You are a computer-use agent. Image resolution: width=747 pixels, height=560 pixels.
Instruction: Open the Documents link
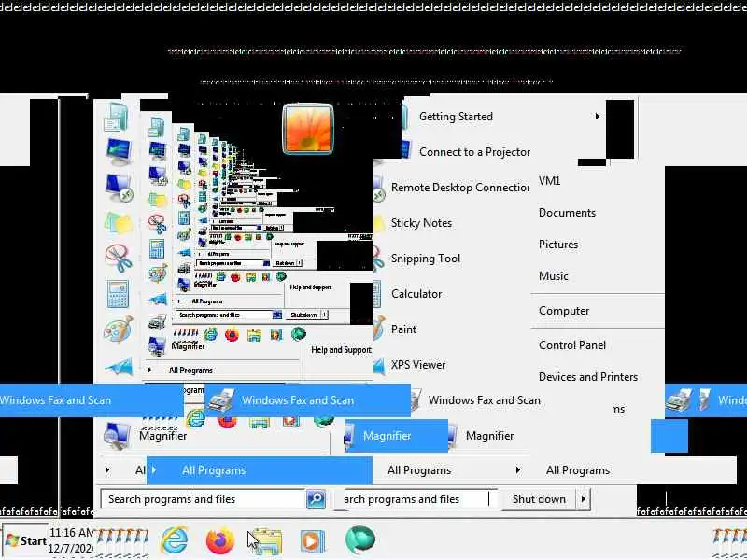click(567, 213)
